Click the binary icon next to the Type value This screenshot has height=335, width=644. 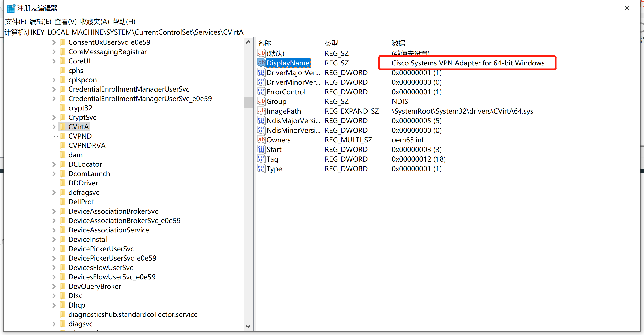261,169
